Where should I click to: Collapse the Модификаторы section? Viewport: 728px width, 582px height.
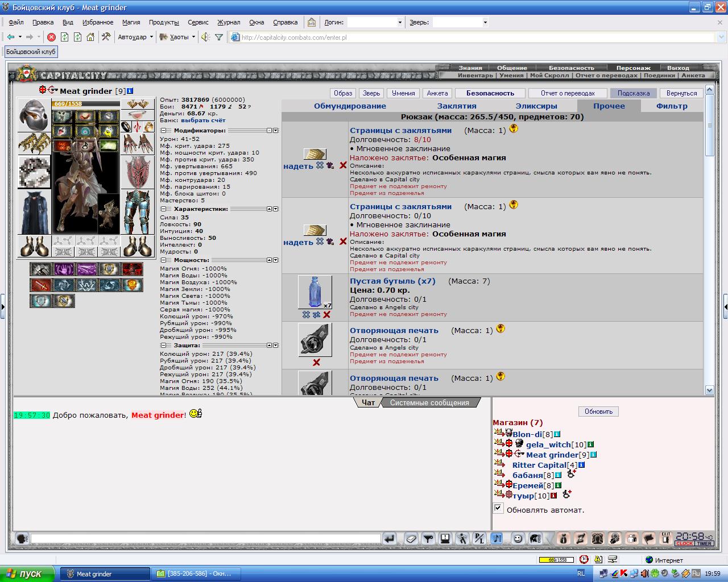click(163, 130)
